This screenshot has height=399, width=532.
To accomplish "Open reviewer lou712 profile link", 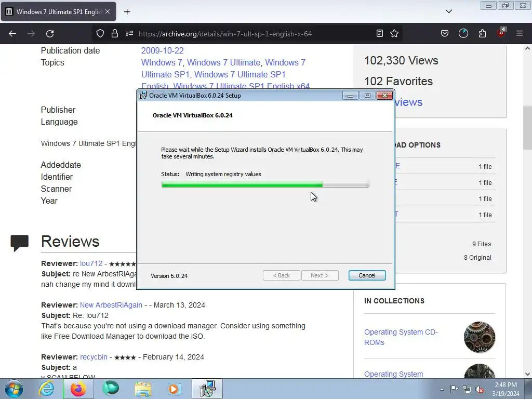I will point(91,263).
